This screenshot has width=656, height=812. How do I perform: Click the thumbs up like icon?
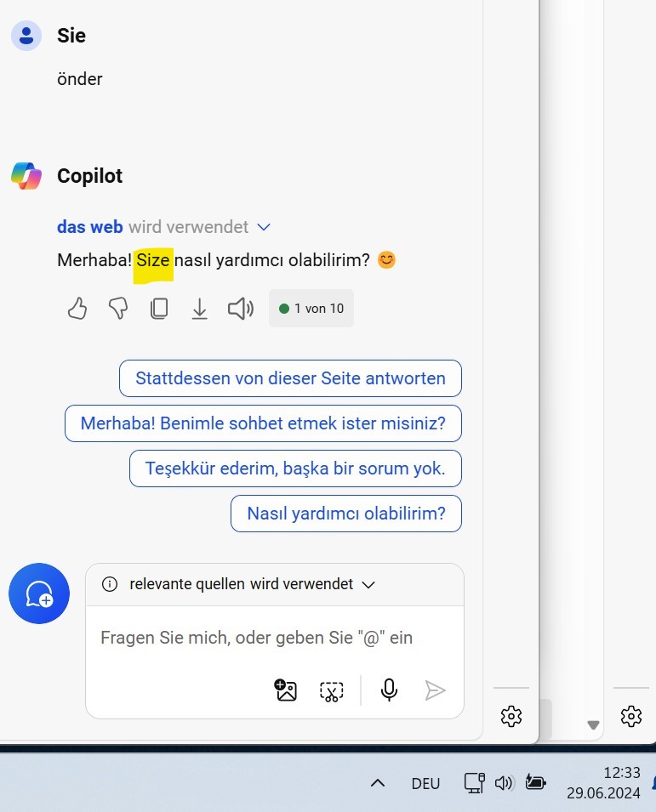(77, 309)
